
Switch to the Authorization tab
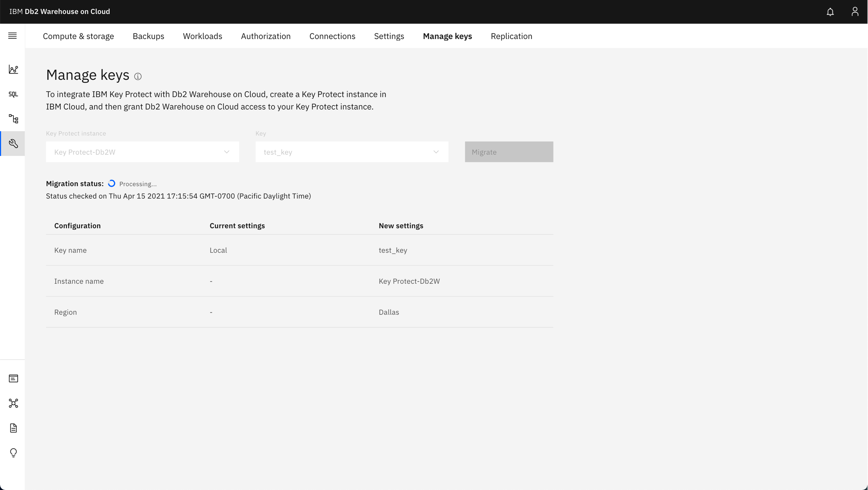(x=266, y=36)
